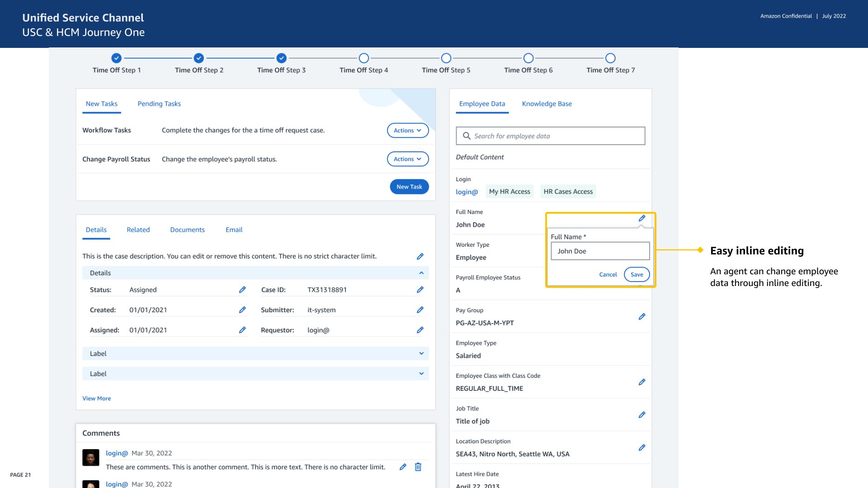Switch to the Pending Tasks tab
Image resolution: width=868 pixels, height=488 pixels.
pos(159,104)
